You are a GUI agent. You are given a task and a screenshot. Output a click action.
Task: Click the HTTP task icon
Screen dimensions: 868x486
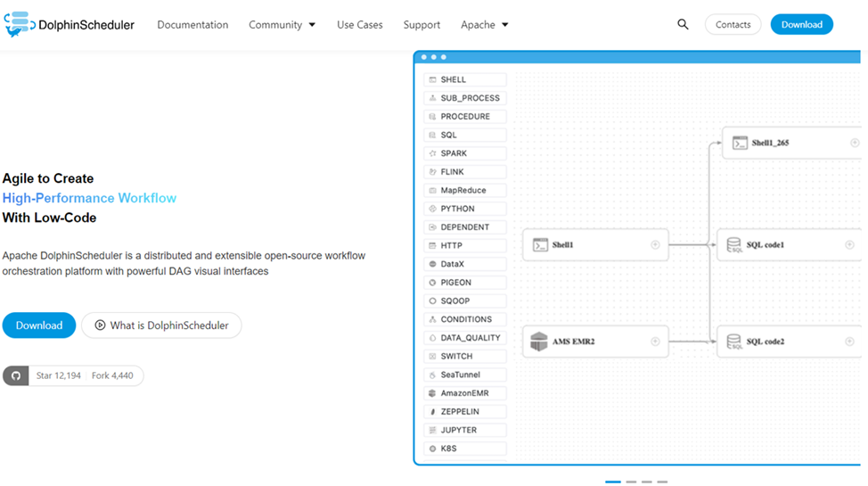tap(433, 245)
